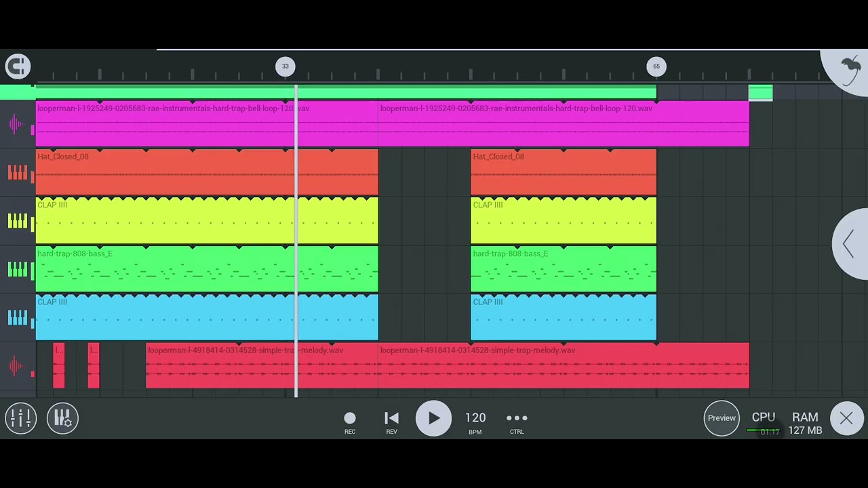Tap the record button
This screenshot has height=488, width=868.
(x=350, y=422)
